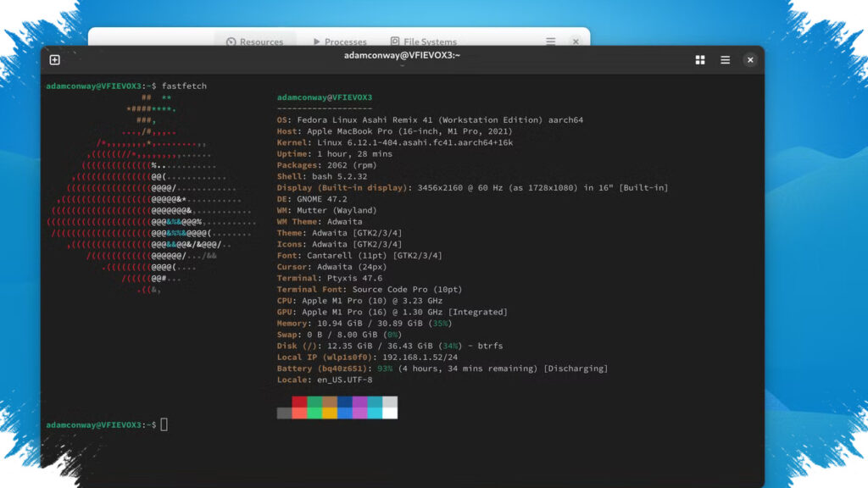Click the 'fastfetch' command text
868x488 pixels.
[x=184, y=86]
